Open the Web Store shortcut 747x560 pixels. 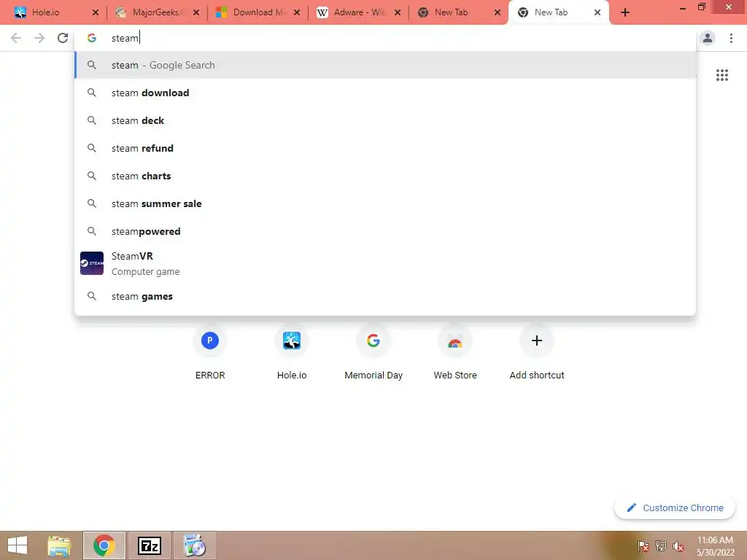click(x=455, y=352)
